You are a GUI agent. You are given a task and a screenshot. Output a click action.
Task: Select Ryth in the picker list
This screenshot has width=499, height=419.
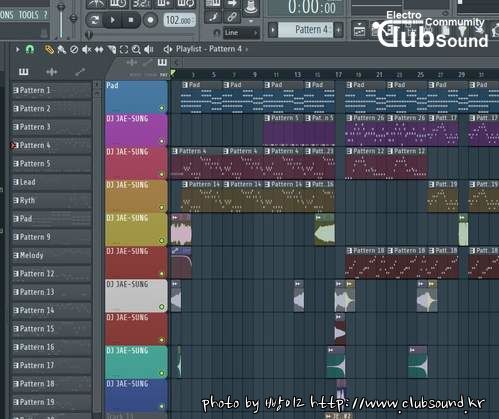click(x=51, y=201)
